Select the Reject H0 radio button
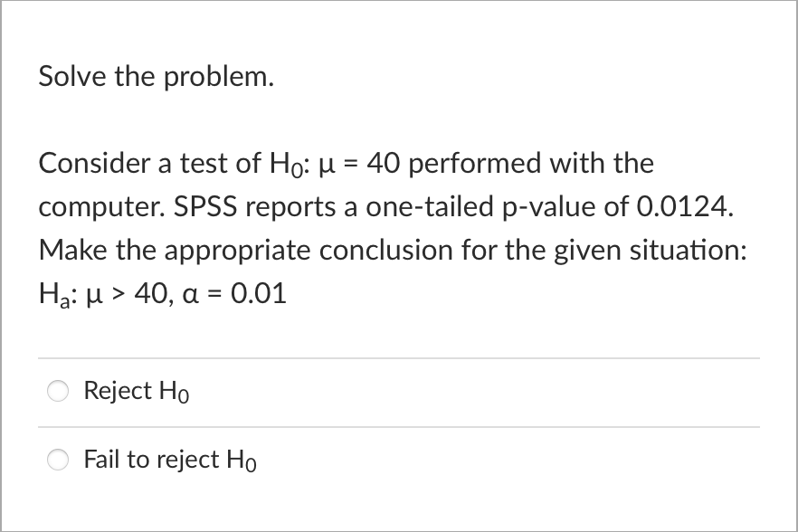The height and width of the screenshot is (532, 798). click(58, 391)
